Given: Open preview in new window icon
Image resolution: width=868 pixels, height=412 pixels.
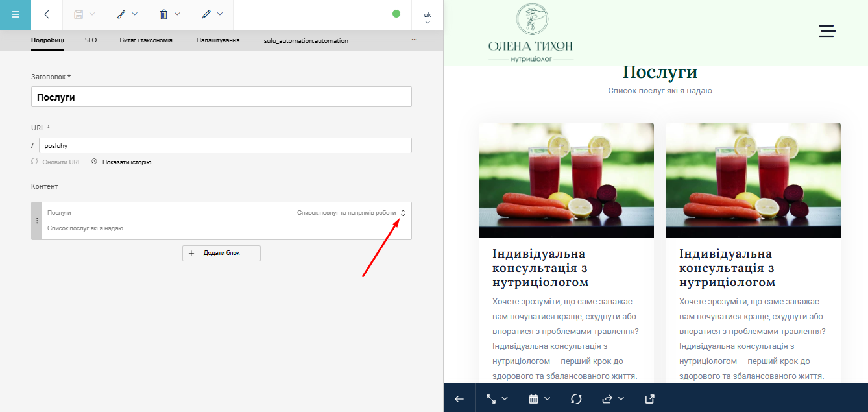Looking at the screenshot, I should tap(649, 398).
